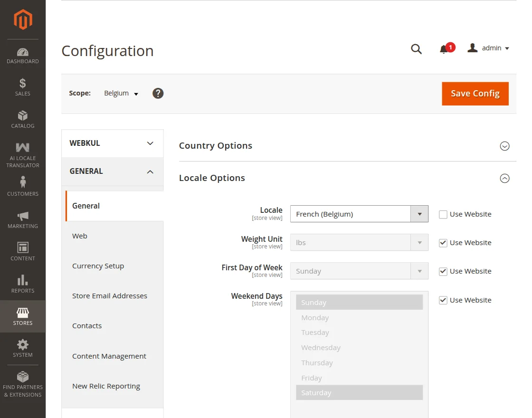532x418 pixels.
Task: Select the Store Email Addresses tab
Action: (x=110, y=296)
